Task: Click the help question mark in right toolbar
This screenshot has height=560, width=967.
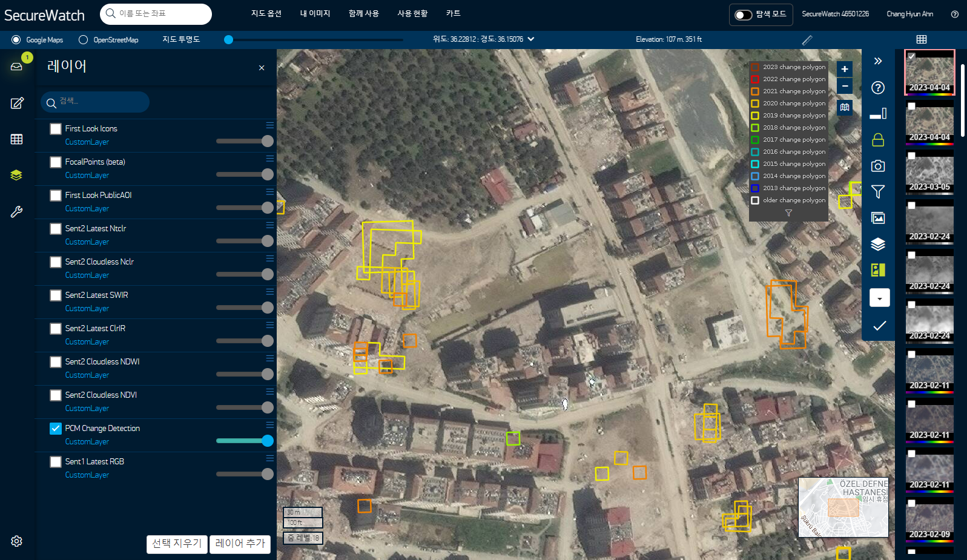Action: 878,88
